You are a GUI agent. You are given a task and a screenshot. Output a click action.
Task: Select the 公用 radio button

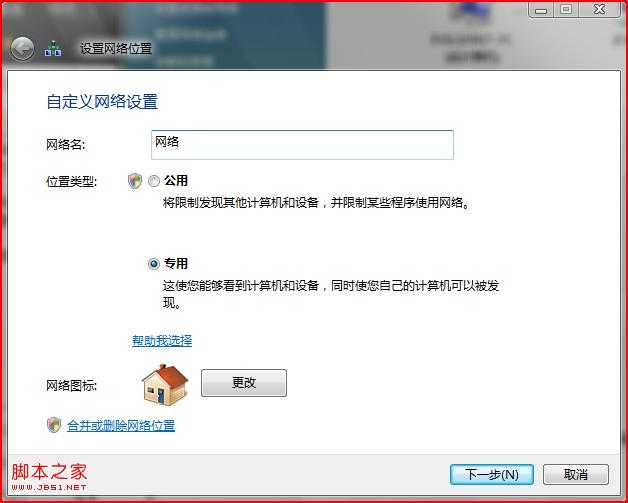click(x=154, y=181)
